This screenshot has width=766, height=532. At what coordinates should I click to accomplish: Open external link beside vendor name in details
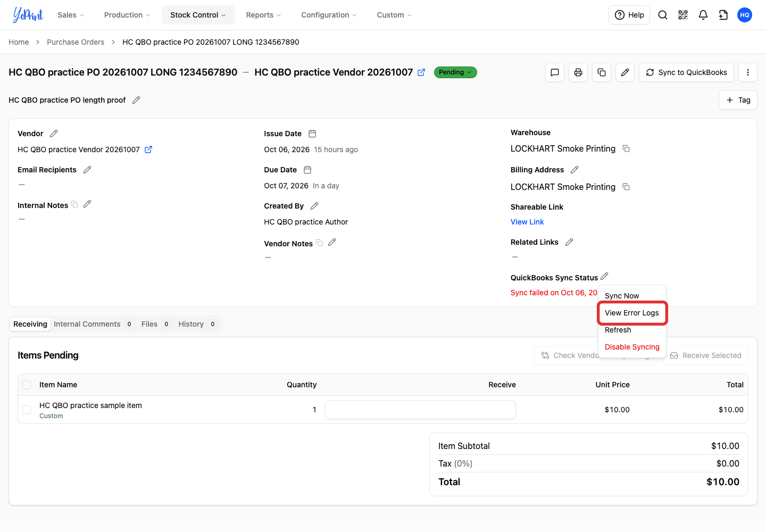coord(148,149)
